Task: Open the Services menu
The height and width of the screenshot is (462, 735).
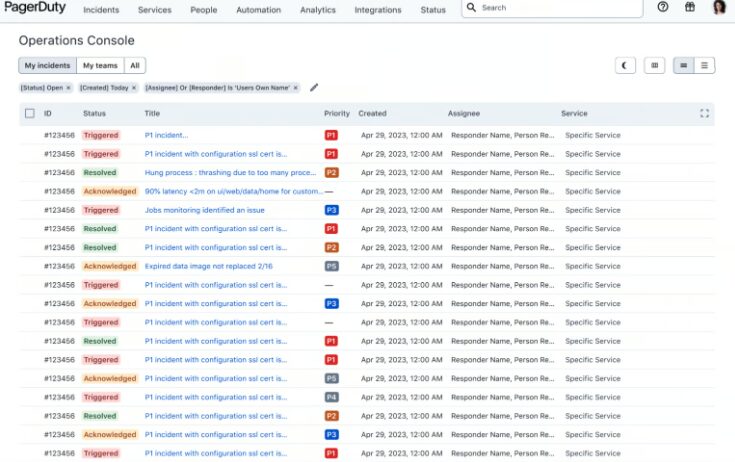Action: [155, 10]
